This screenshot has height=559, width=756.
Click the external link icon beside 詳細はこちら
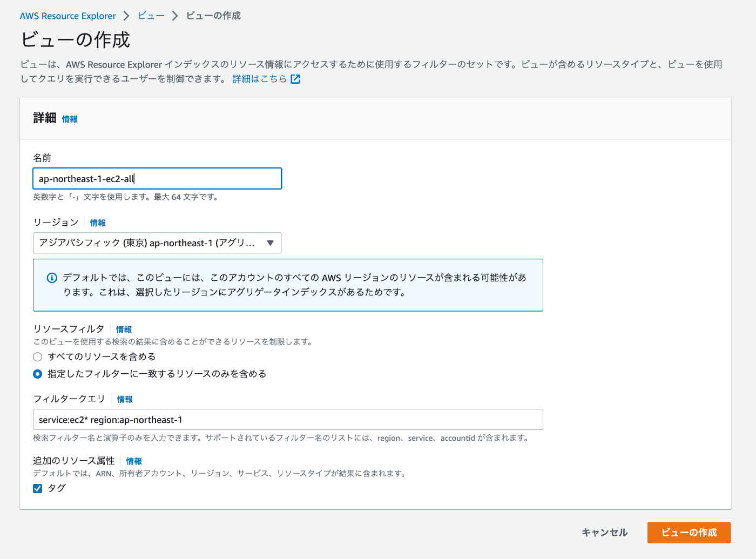[295, 79]
